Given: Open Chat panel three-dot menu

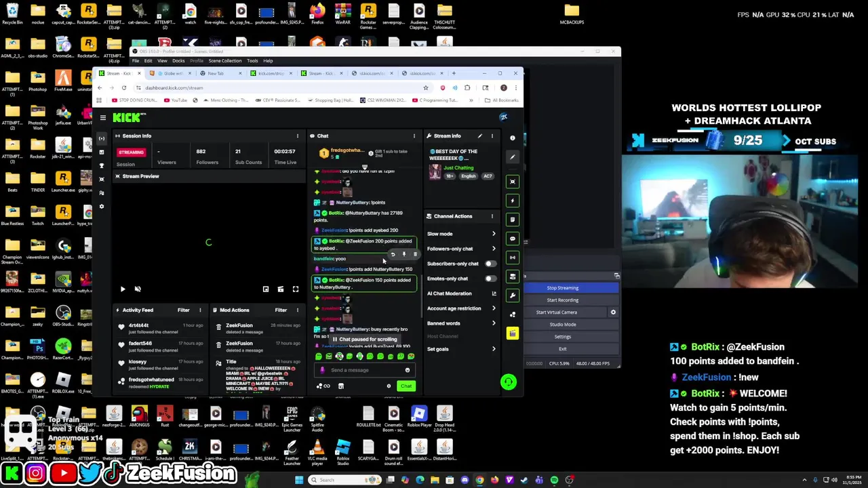Looking at the screenshot, I should [x=414, y=136].
